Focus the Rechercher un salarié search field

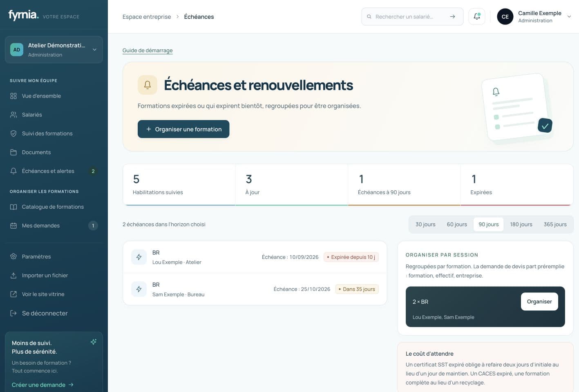(412, 17)
